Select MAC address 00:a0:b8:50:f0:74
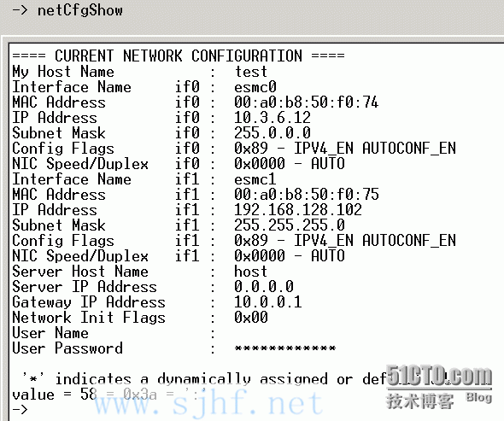 click(x=307, y=102)
